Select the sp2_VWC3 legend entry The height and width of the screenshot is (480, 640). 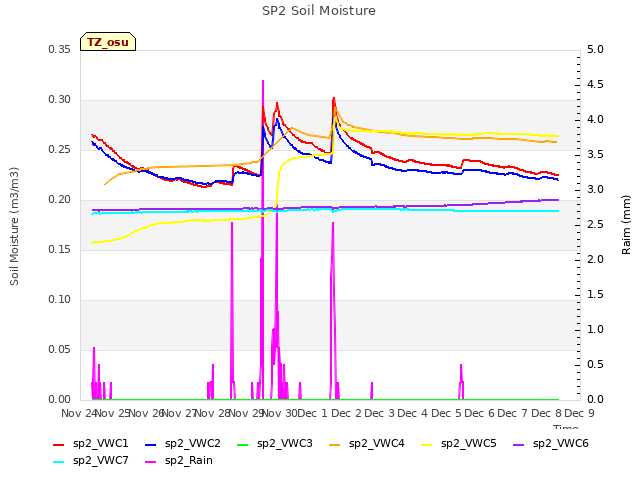[275, 444]
